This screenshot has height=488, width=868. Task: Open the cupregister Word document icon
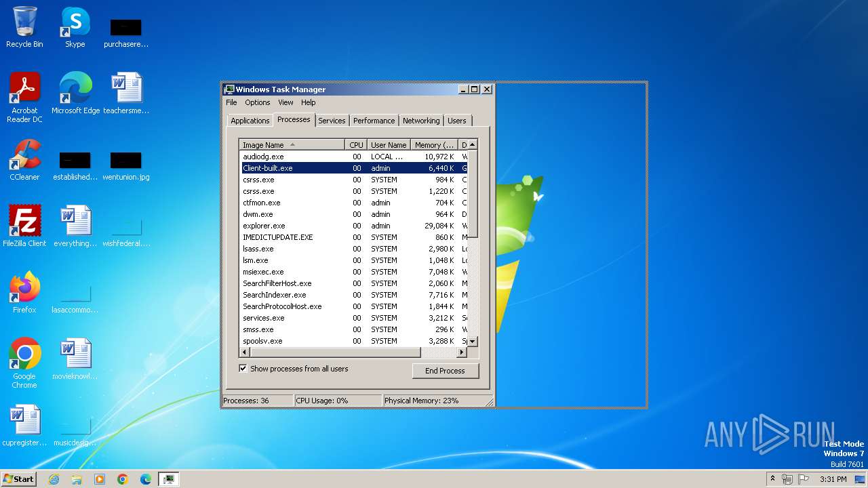24,425
